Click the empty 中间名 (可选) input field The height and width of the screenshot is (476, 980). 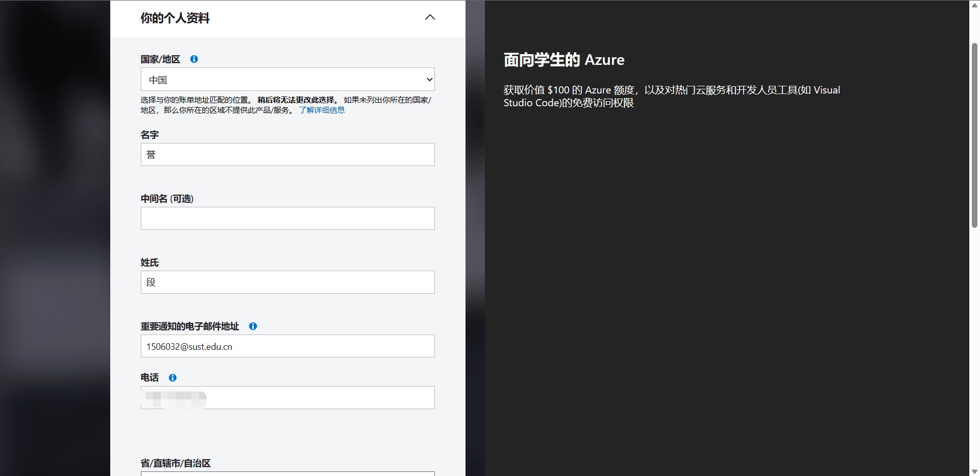point(287,219)
